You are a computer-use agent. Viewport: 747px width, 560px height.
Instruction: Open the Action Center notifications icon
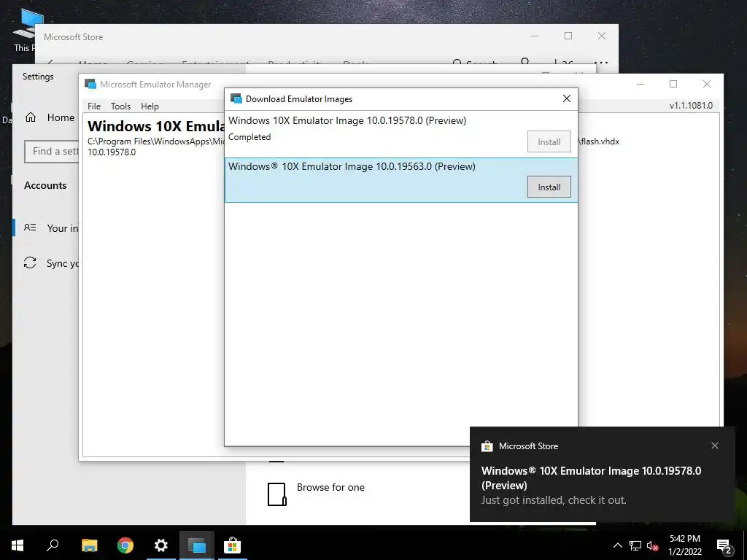click(x=724, y=545)
